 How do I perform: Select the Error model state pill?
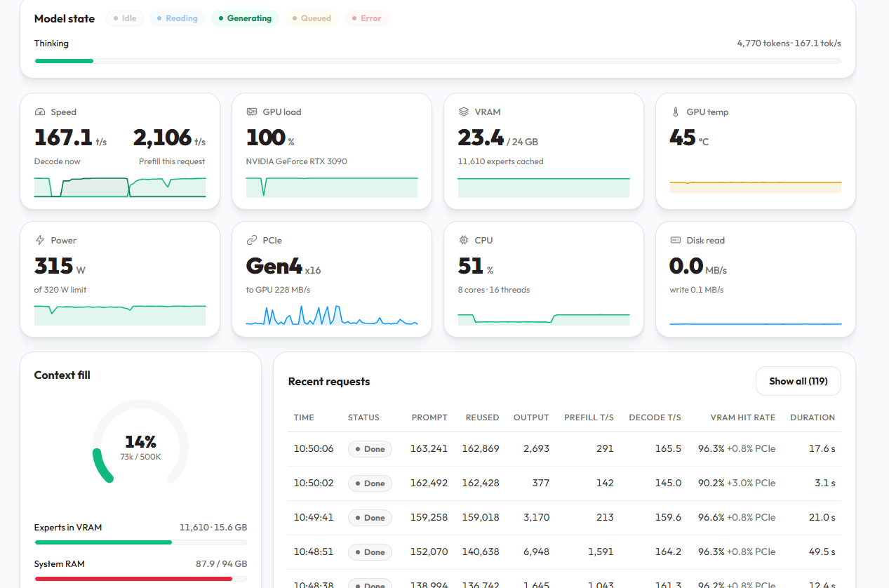pyautogui.click(x=366, y=18)
